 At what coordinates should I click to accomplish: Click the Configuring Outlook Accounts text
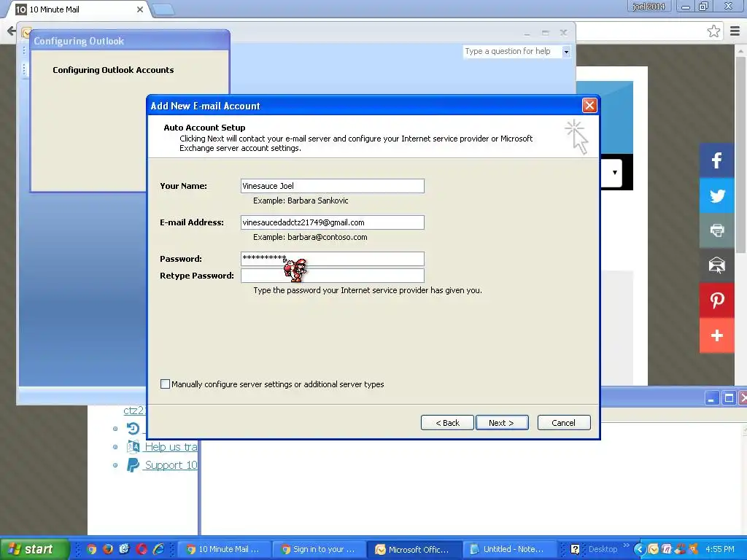click(113, 70)
